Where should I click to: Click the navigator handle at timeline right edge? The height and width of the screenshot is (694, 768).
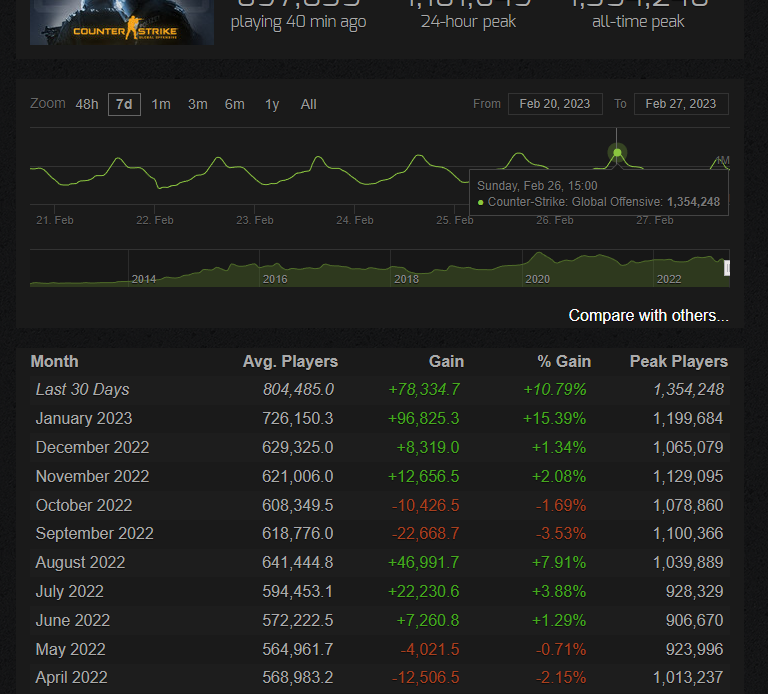tap(727, 268)
